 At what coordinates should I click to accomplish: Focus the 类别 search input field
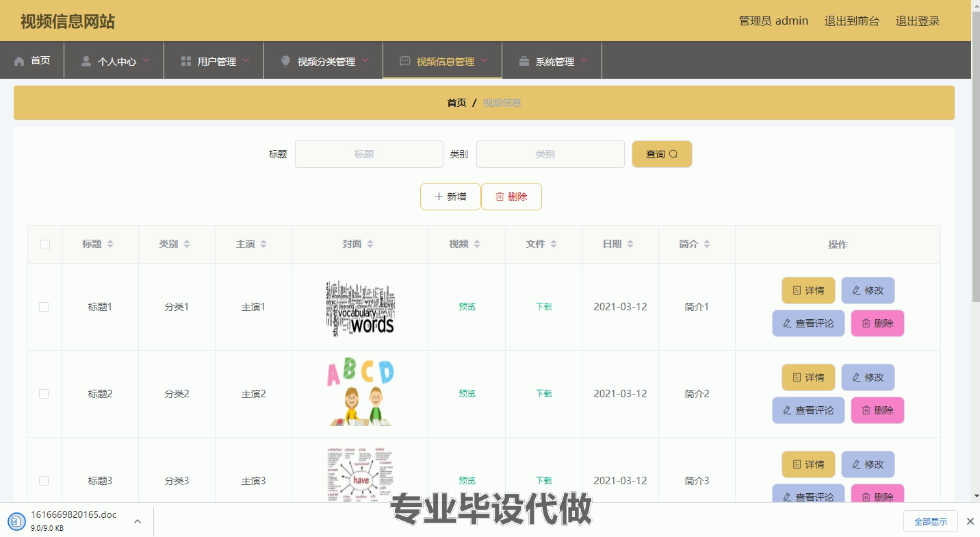coord(550,154)
